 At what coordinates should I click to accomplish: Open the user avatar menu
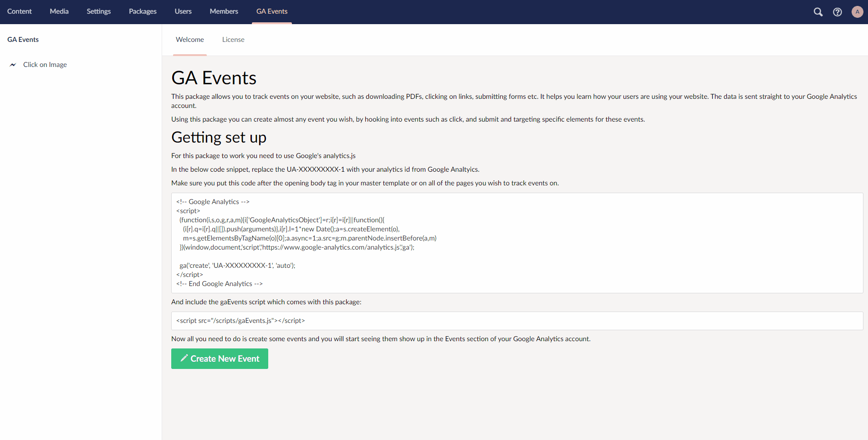[x=857, y=12]
